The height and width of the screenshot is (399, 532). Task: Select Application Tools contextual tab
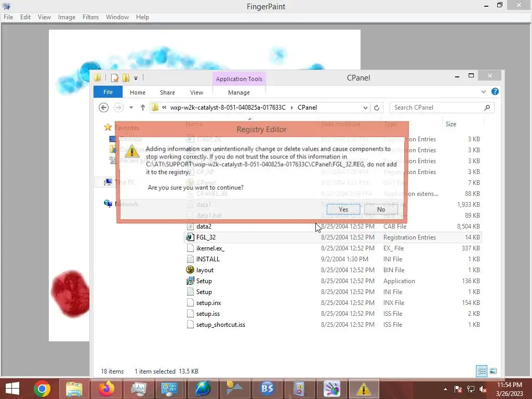[x=239, y=79]
